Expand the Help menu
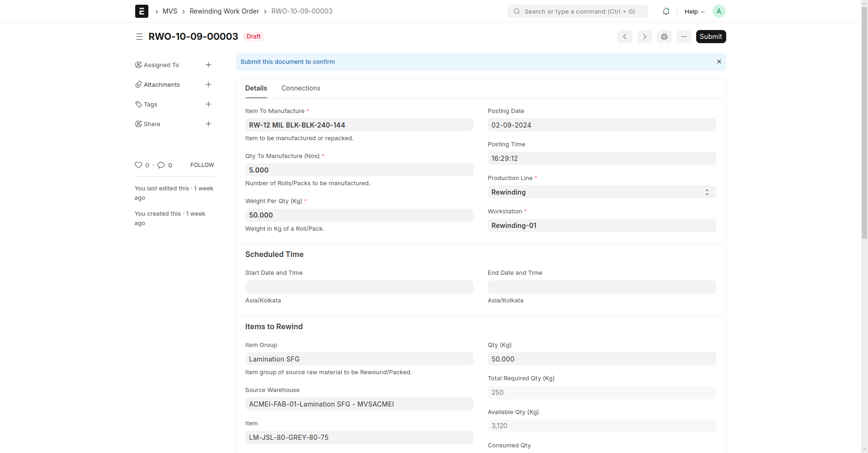The image size is (868, 453). click(694, 11)
